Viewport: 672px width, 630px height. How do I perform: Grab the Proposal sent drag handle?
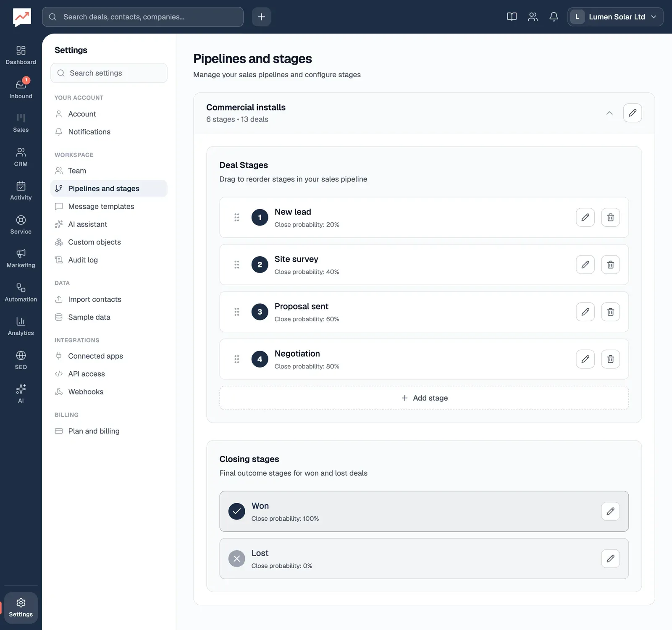click(x=237, y=312)
